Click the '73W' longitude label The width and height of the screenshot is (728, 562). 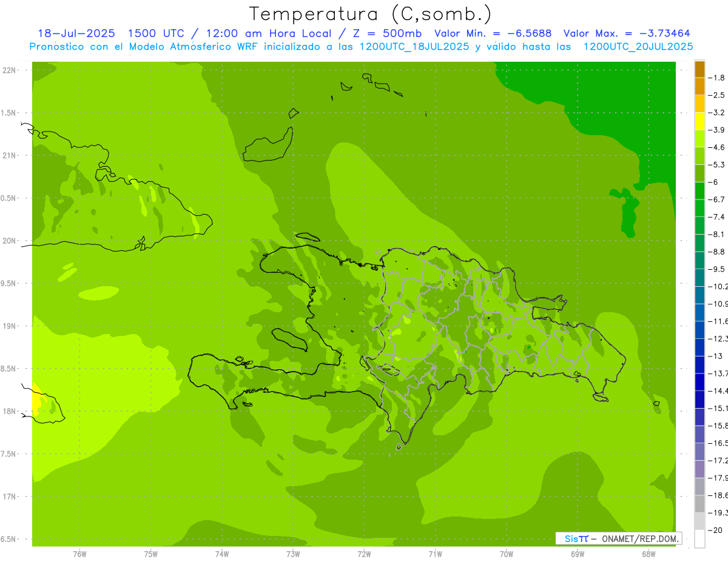[293, 554]
